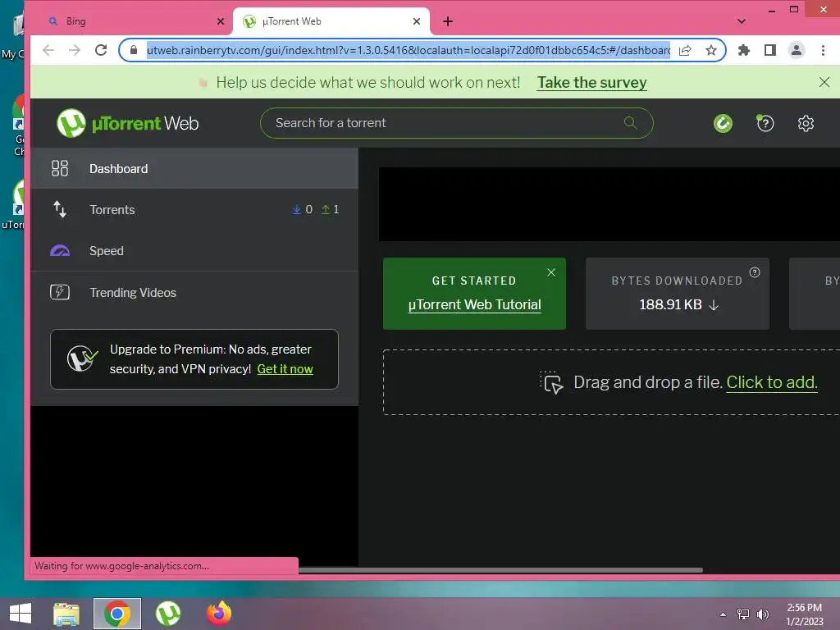
Task: Click the µTorrent Web logo
Action: click(127, 123)
